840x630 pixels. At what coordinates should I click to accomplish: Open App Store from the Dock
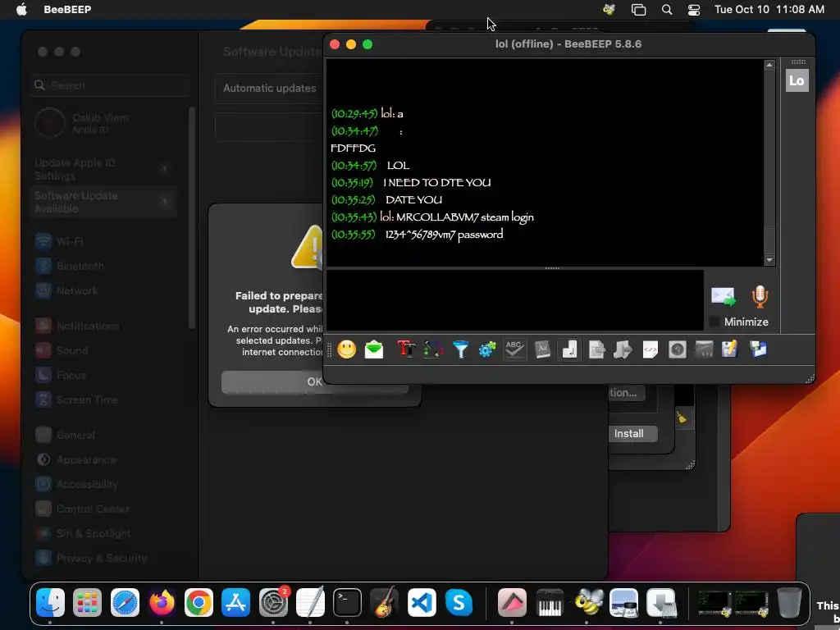[235, 603]
